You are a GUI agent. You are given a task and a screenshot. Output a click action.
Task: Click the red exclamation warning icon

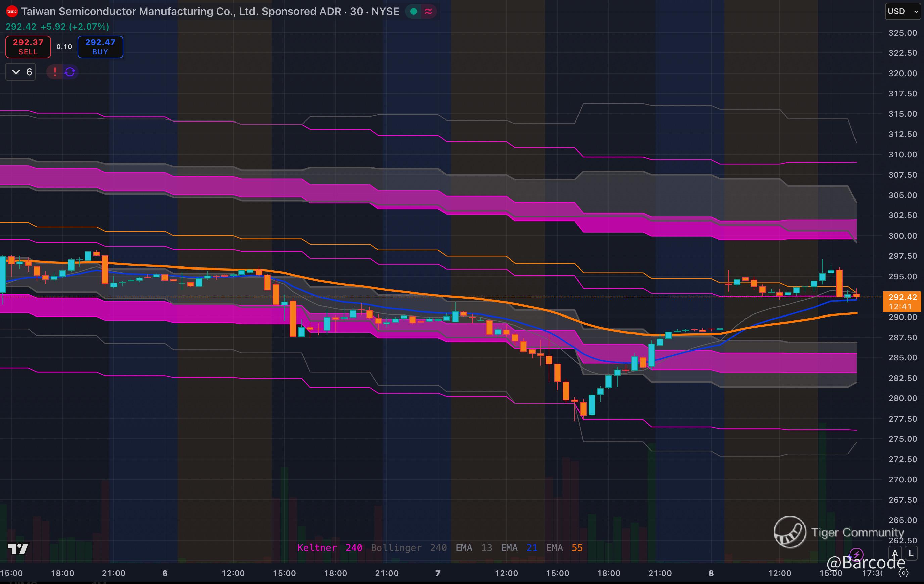tap(55, 72)
